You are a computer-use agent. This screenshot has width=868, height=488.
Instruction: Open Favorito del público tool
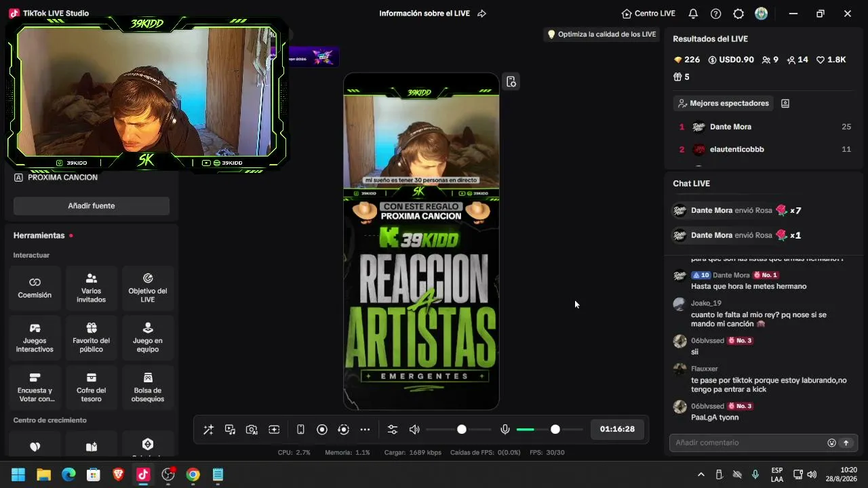click(x=92, y=338)
